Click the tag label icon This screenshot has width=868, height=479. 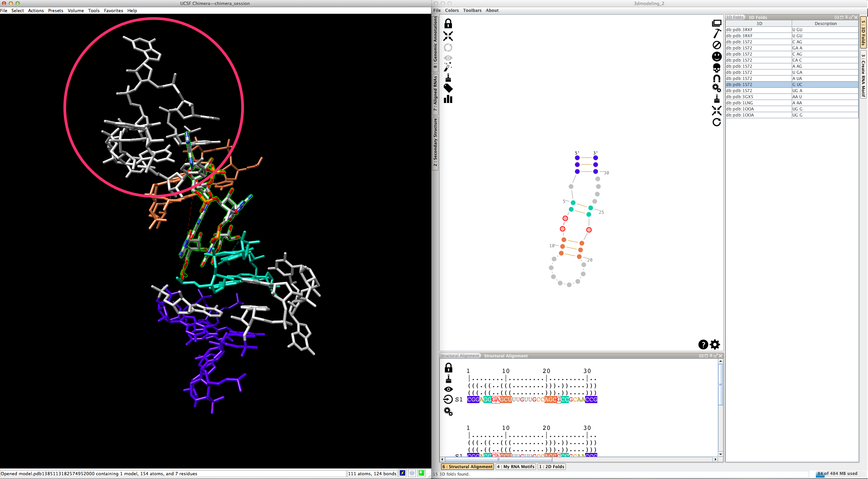click(448, 88)
